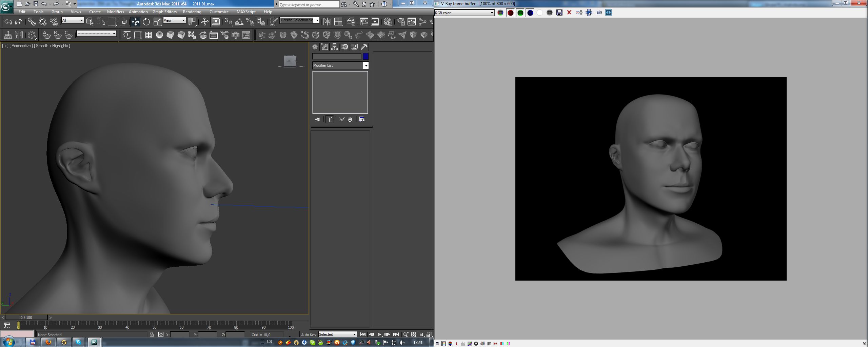Open the Selected key filter dropdown
The image size is (868, 347).
[x=337, y=334]
